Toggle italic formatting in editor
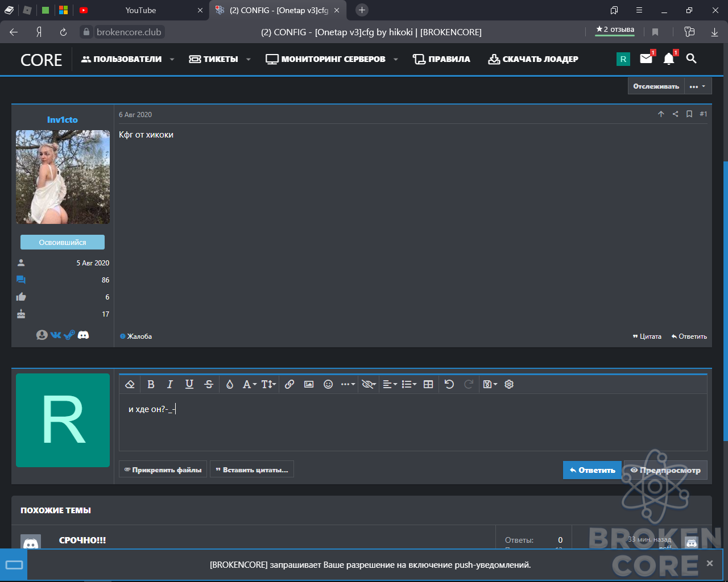 [169, 384]
